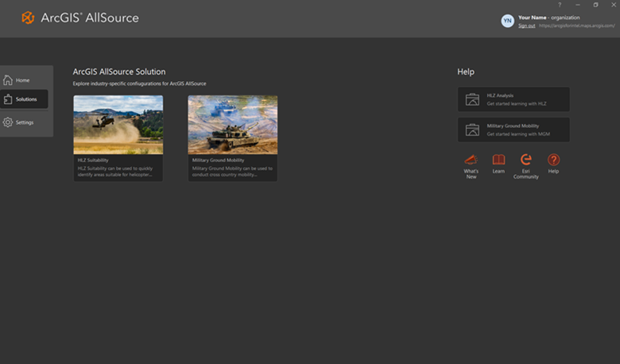The image size is (620, 364).
Task: Click the Solutions puzzle icon
Action: coord(8,99)
